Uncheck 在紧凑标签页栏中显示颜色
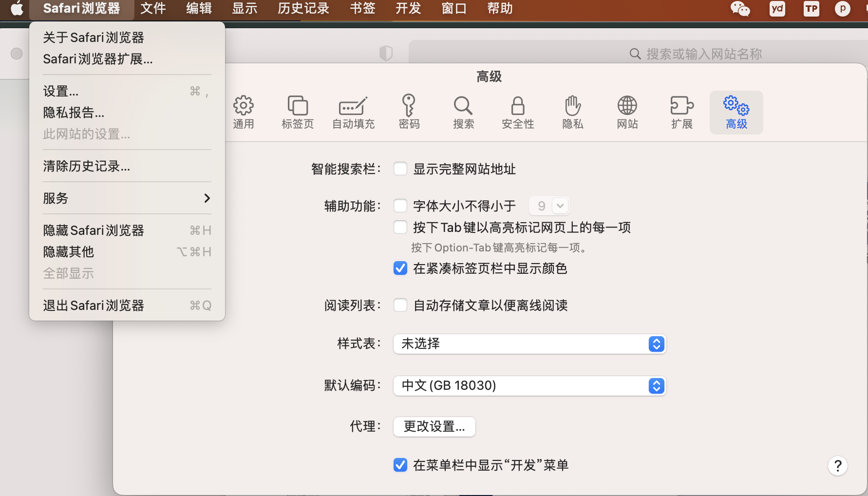This screenshot has width=868, height=496. click(x=400, y=268)
